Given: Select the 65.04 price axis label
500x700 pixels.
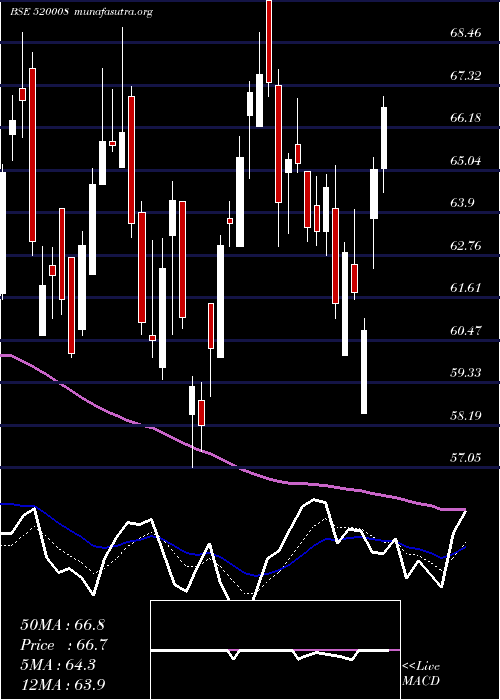Looking at the screenshot, I should pyautogui.click(x=466, y=161).
